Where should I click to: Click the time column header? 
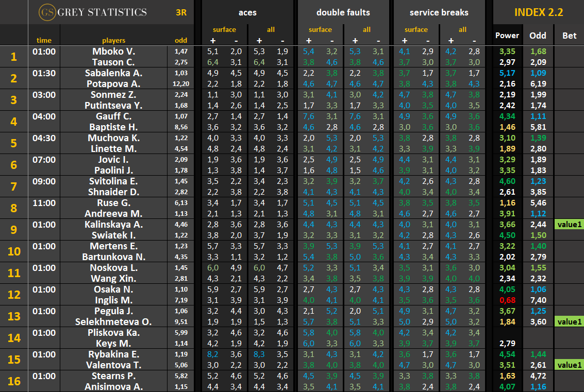44,40
